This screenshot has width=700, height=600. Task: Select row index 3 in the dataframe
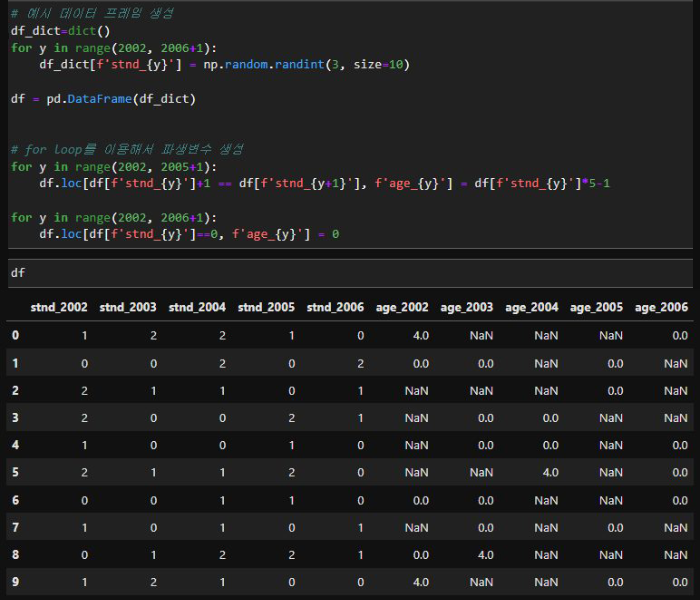tap(15, 418)
